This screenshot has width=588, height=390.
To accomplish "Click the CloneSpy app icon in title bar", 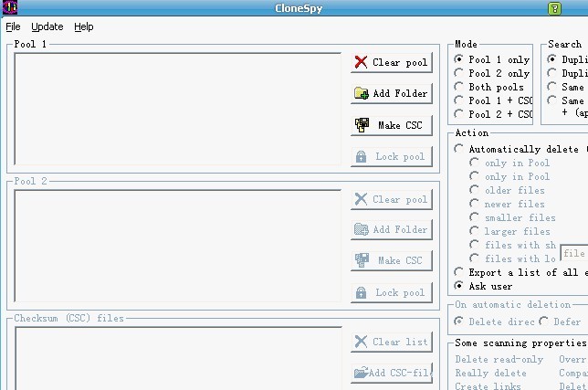I will (10, 8).
